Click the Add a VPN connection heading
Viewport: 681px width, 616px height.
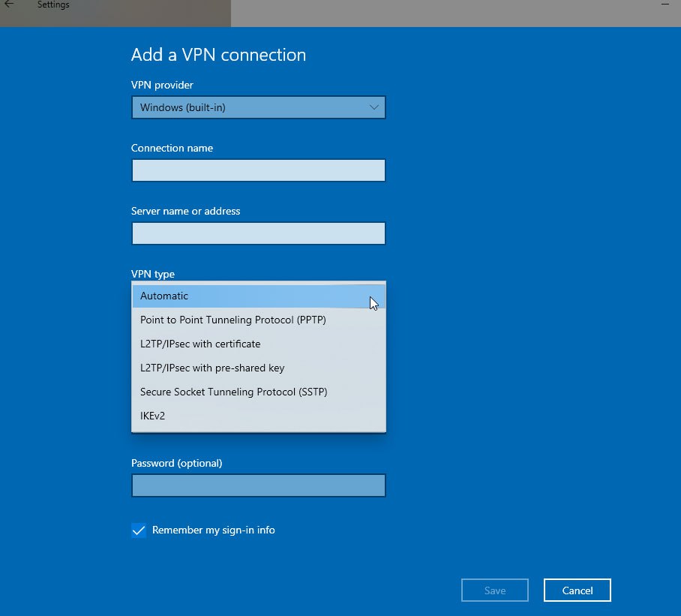218,55
